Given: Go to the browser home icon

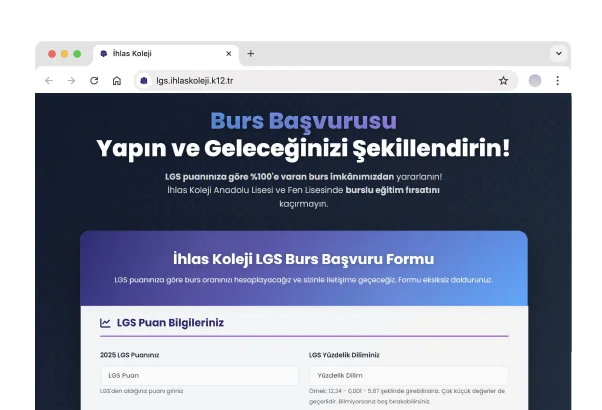Looking at the screenshot, I should (117, 81).
